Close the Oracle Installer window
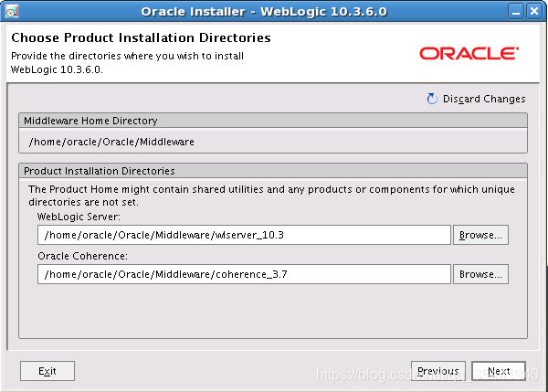Image resolution: width=548 pixels, height=392 pixels. pos(534,12)
